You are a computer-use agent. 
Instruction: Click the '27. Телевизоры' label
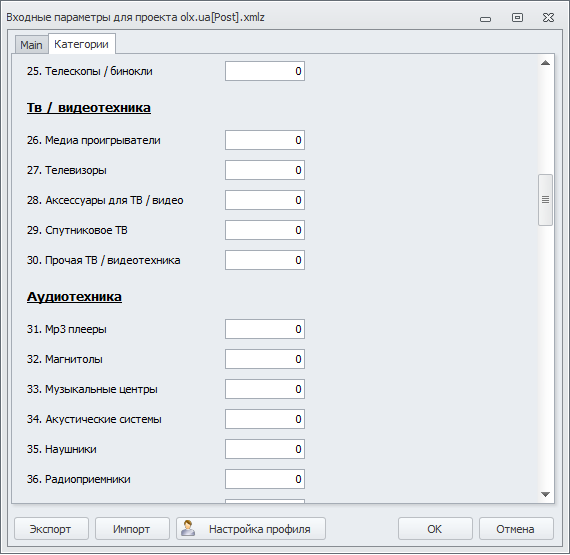point(67,170)
